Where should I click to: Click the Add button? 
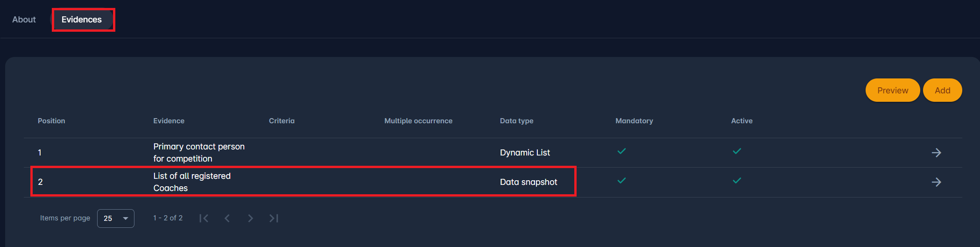[x=942, y=91]
